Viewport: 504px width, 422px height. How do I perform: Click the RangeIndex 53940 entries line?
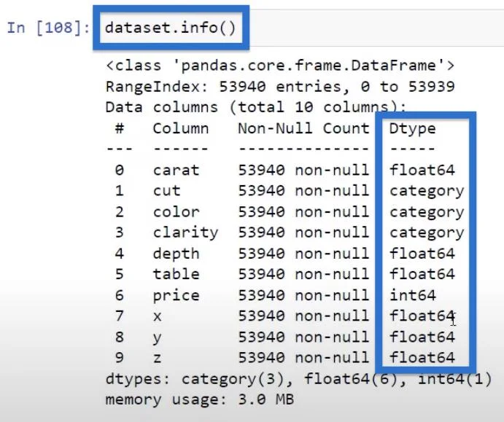point(280,87)
